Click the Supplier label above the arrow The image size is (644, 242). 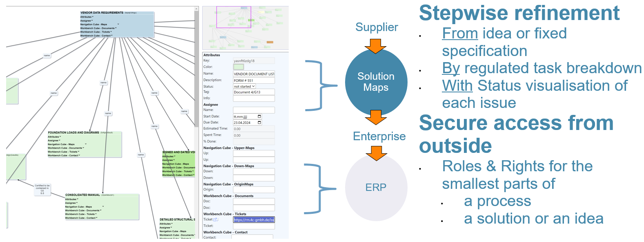(377, 27)
